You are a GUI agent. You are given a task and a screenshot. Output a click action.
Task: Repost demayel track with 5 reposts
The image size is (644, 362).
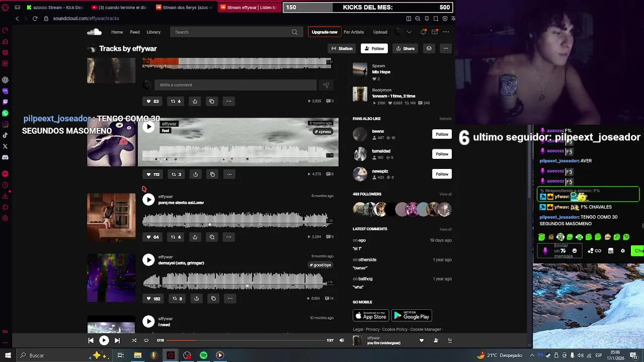(x=177, y=299)
